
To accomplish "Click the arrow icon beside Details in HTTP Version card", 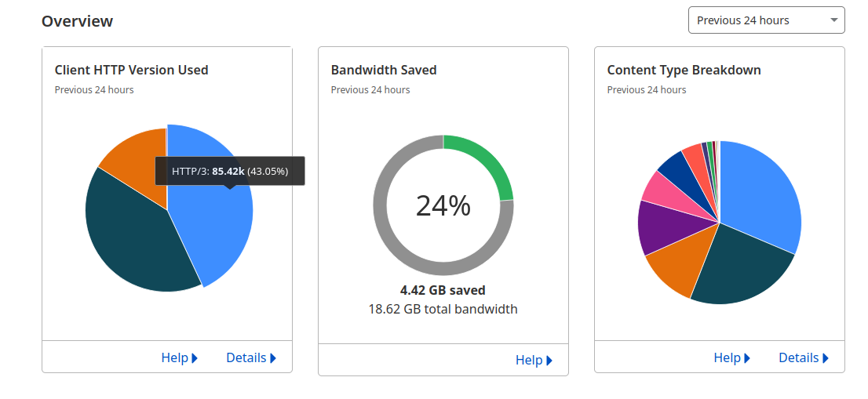I will point(273,358).
